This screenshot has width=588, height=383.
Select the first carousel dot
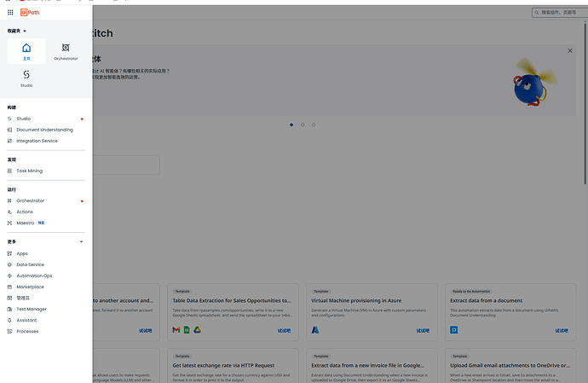pos(291,125)
